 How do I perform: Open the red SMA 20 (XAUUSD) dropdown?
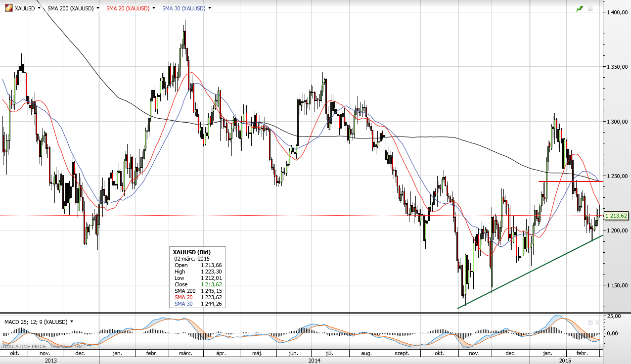coord(154,8)
